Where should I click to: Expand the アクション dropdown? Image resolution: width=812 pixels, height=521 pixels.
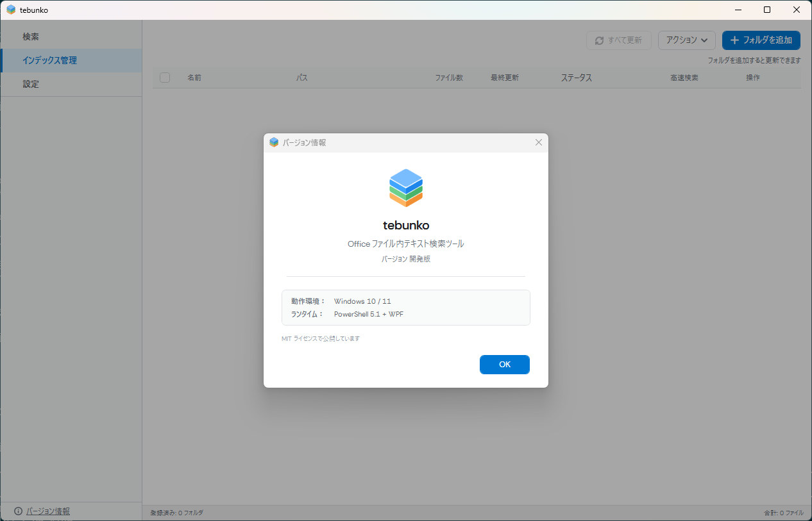(687, 40)
